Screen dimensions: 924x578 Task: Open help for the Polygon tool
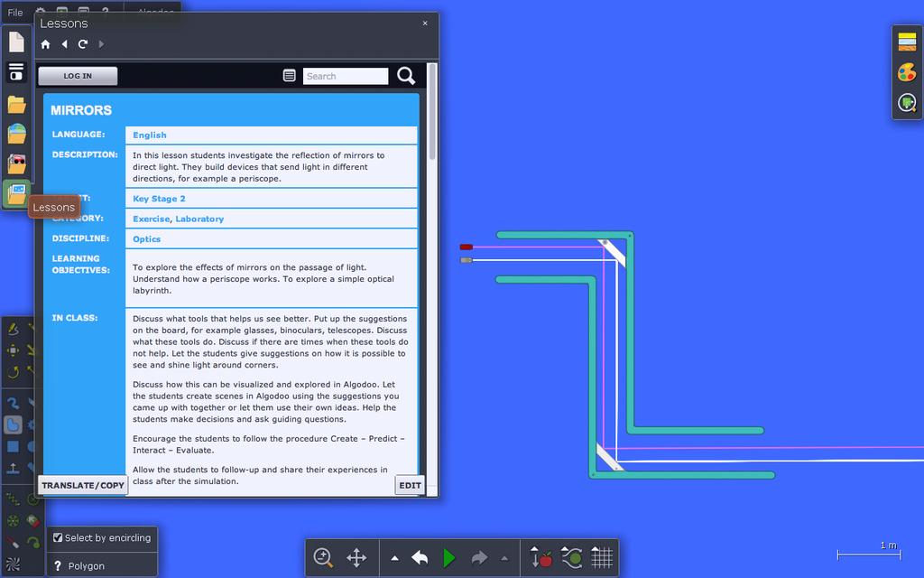(58, 566)
